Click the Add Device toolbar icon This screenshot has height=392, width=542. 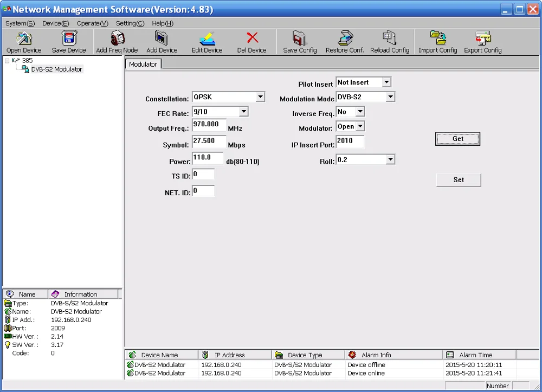[x=162, y=38]
